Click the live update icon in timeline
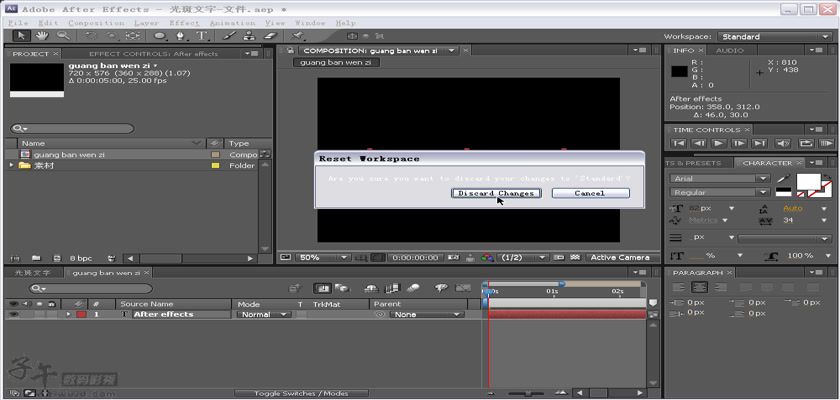The height and width of the screenshot is (400, 840). [321, 289]
